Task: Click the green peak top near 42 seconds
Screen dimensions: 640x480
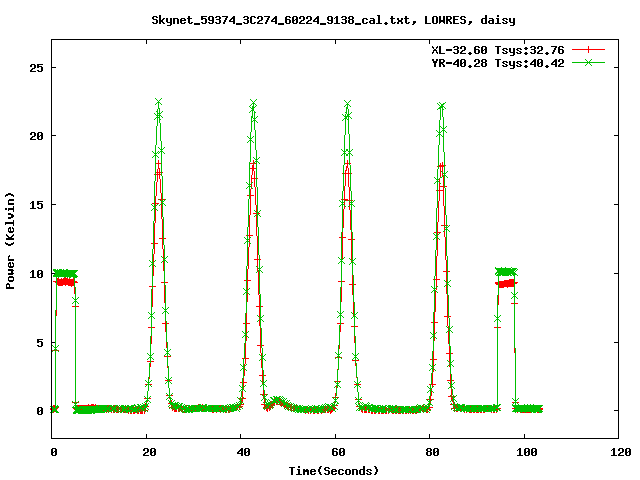Action: 253,103
